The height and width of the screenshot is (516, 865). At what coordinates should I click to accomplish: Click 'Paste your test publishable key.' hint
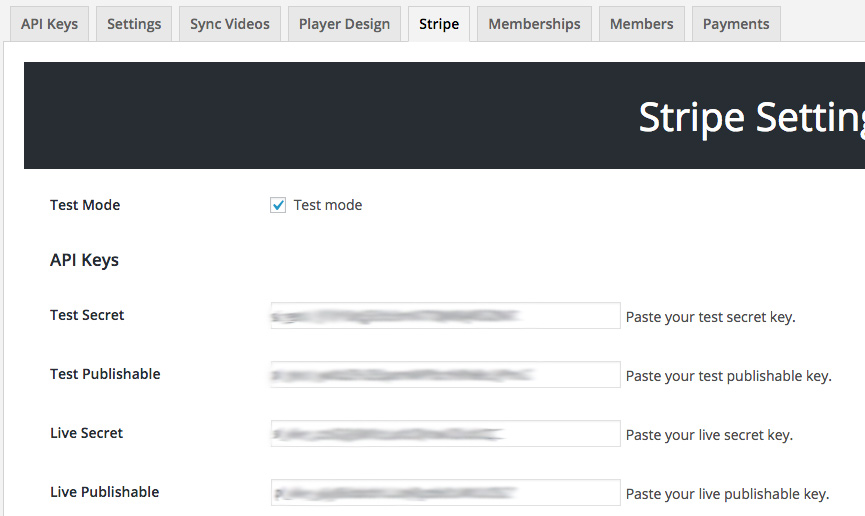coord(729,376)
